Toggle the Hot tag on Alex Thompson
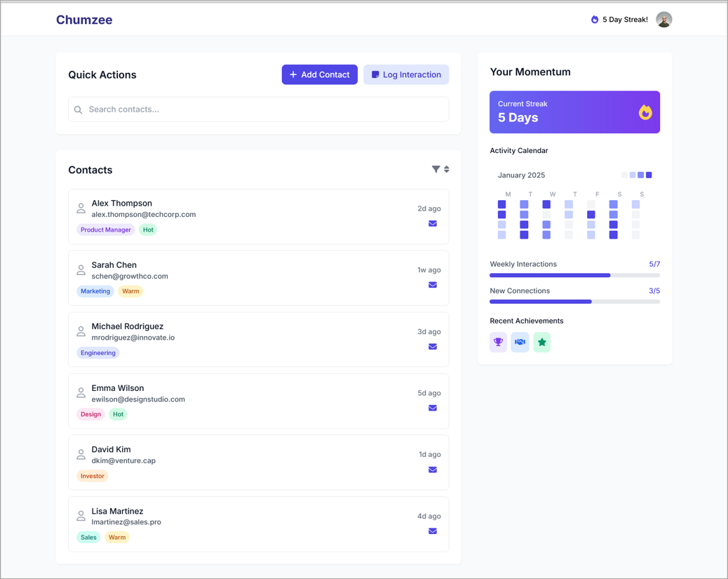728x579 pixels. 148,229
